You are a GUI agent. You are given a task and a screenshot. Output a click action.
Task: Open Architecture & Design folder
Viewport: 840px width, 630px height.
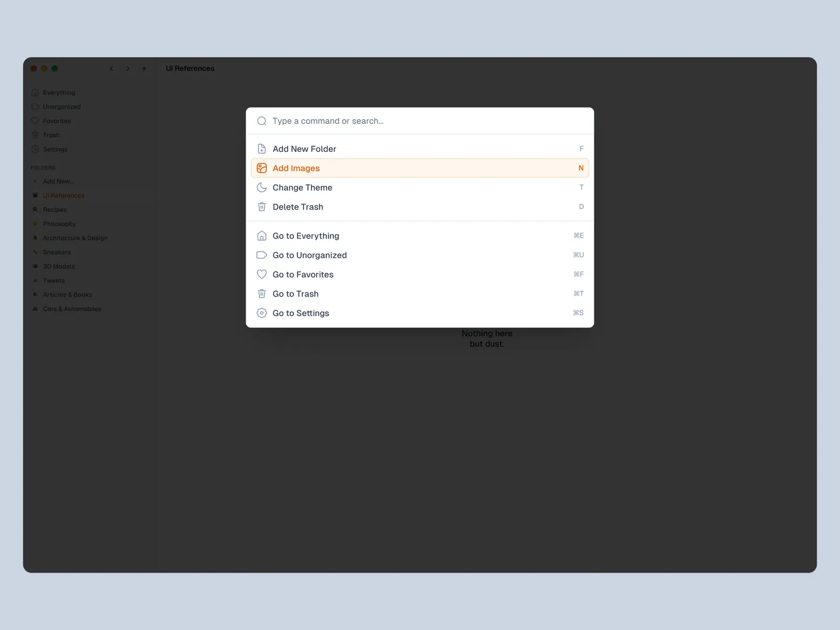point(75,238)
